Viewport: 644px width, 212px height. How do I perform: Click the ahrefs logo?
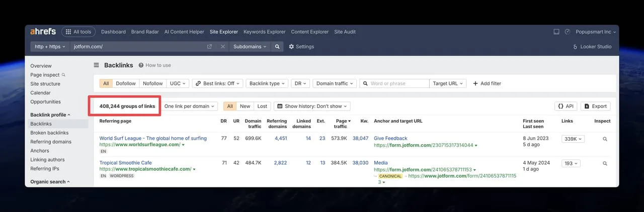(43, 32)
